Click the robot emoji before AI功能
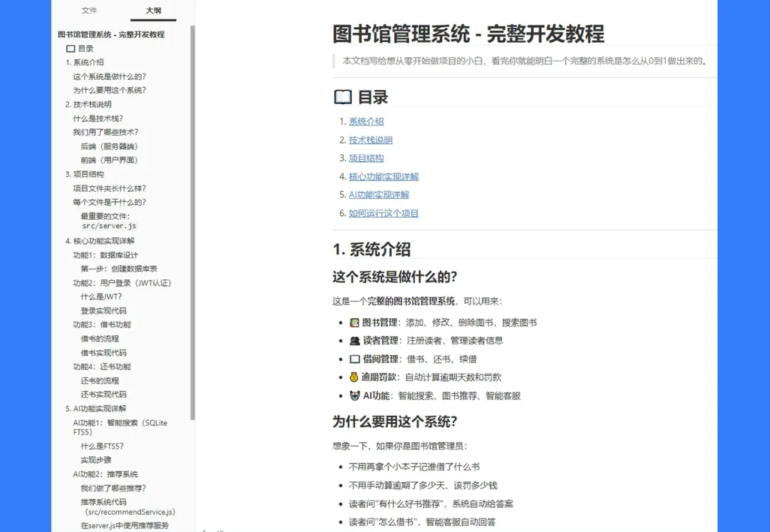 354,396
